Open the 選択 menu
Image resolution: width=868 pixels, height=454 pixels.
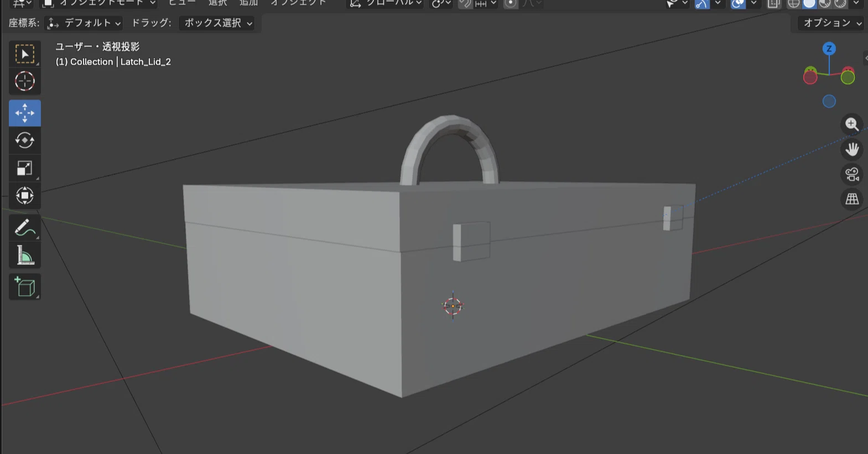(217, 3)
